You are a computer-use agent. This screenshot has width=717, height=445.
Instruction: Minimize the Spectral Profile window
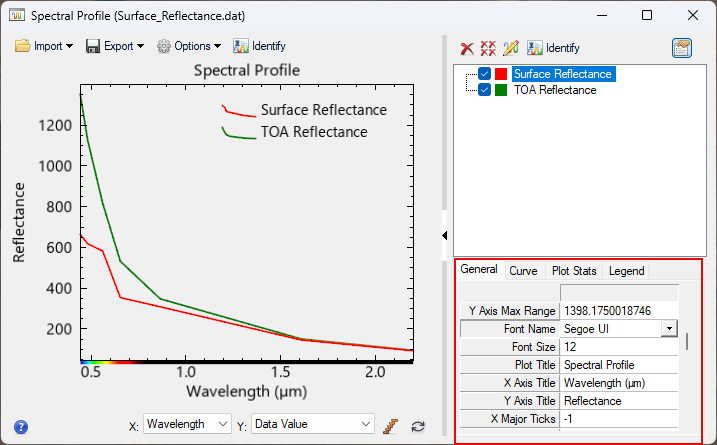click(602, 15)
